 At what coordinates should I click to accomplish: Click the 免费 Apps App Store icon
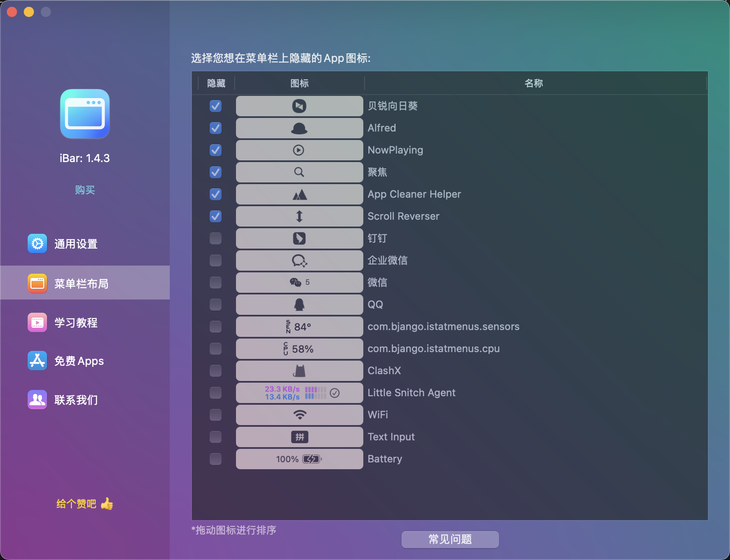point(37,361)
